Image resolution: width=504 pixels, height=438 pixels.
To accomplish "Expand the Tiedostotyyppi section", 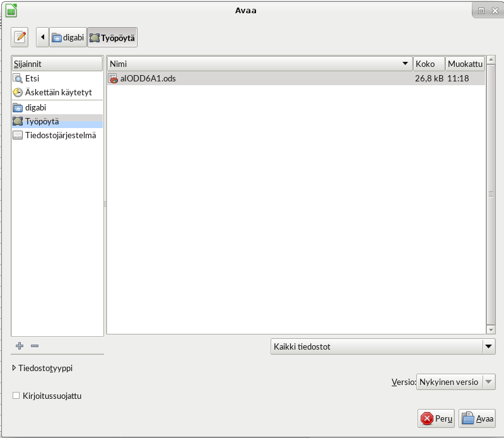I will [x=15, y=368].
